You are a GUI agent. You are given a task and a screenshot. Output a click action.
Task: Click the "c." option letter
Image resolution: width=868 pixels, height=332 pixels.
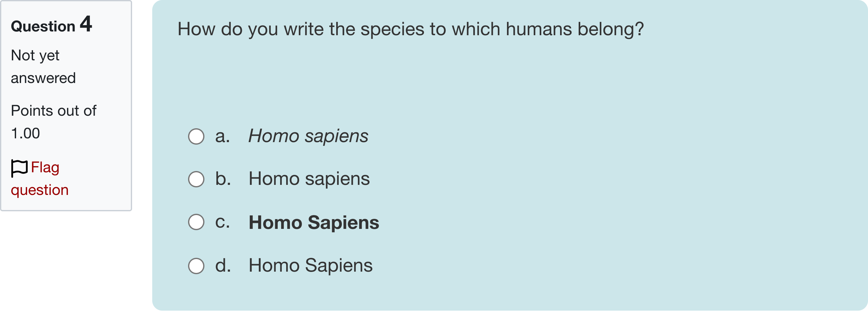[222, 222]
